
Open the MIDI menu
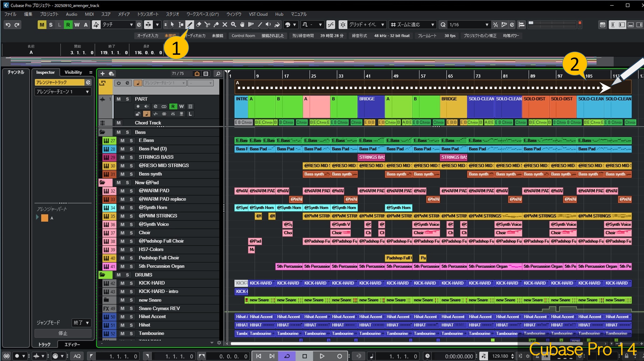(89, 14)
